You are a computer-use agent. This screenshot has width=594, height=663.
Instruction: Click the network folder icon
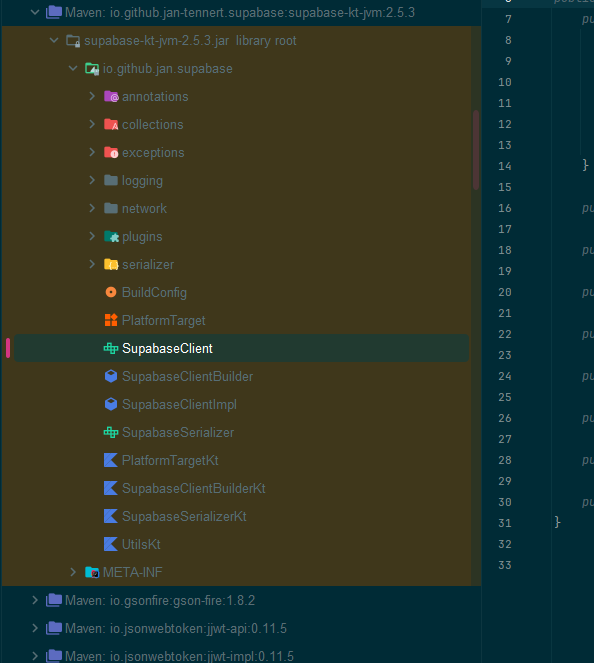[111, 208]
